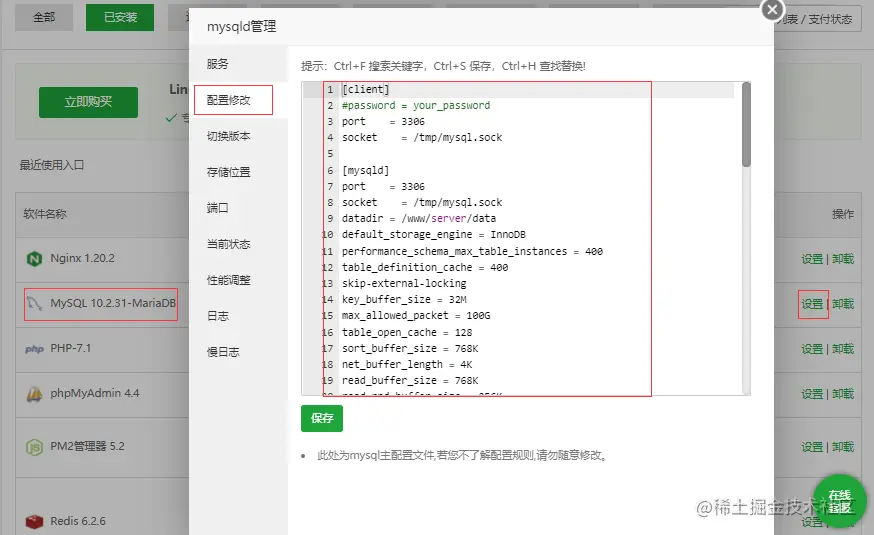The image size is (874, 535).
Task: Click the Redis red cube icon
Action: 35,522
